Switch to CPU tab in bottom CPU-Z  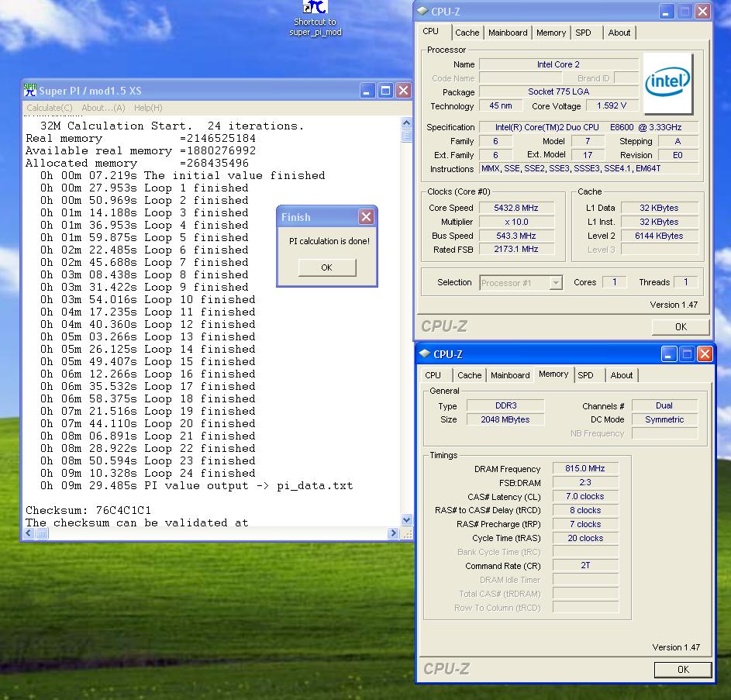click(x=433, y=375)
